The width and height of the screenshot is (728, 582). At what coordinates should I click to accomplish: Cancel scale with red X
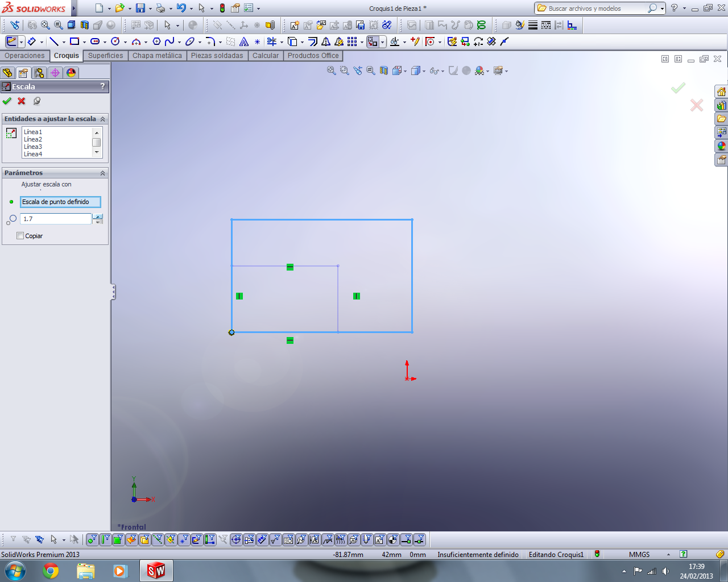point(22,101)
